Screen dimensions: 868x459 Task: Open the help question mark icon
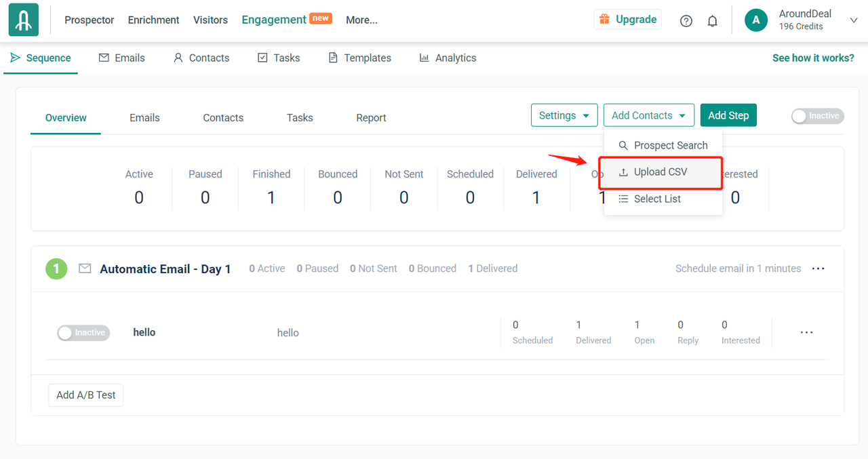point(686,21)
